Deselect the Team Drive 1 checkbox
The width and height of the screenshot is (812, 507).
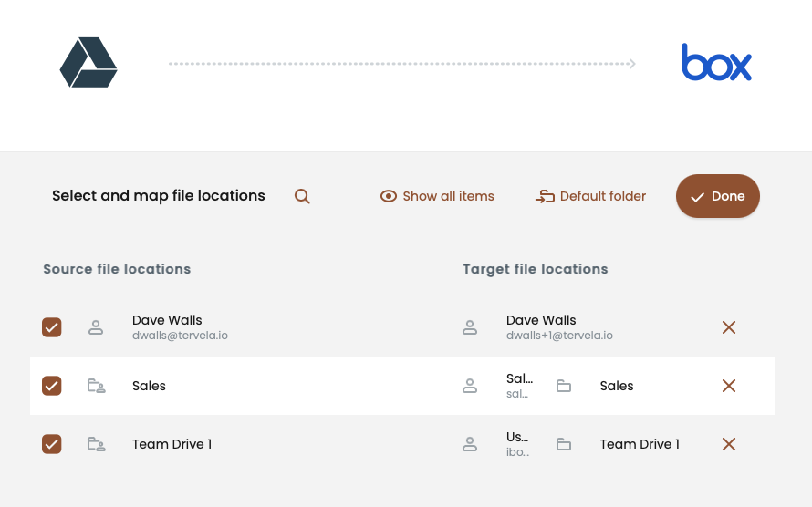pyautogui.click(x=52, y=444)
